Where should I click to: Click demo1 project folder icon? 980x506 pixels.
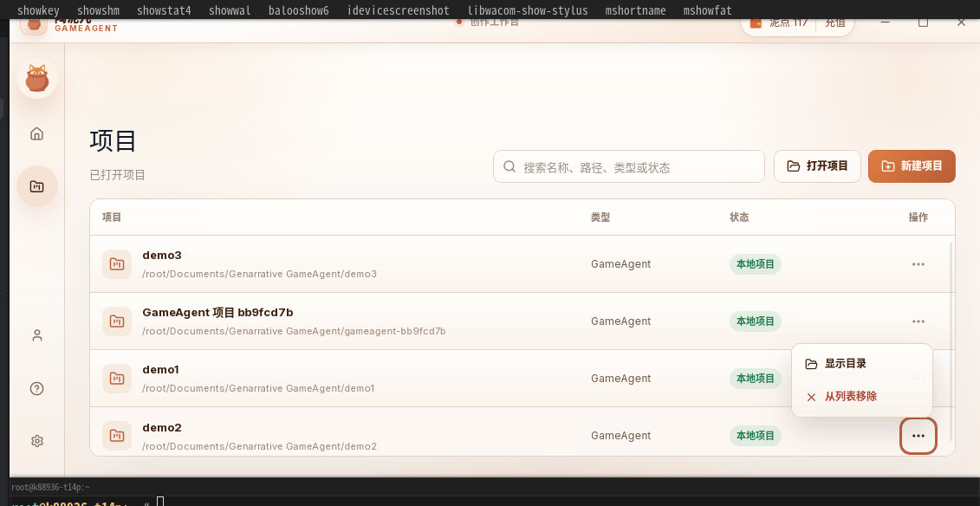(x=117, y=379)
